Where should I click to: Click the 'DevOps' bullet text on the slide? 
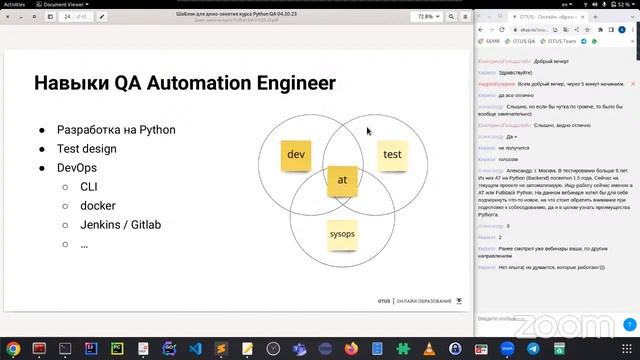point(77,168)
